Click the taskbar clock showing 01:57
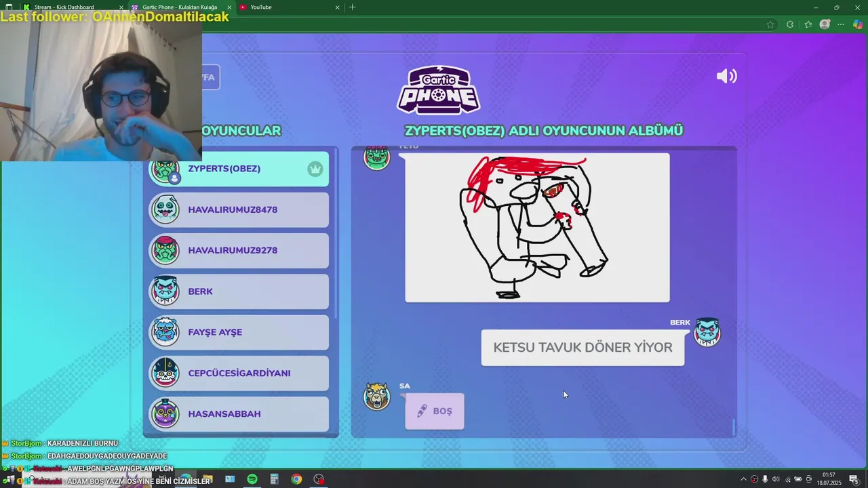The image size is (868, 488). 829,479
